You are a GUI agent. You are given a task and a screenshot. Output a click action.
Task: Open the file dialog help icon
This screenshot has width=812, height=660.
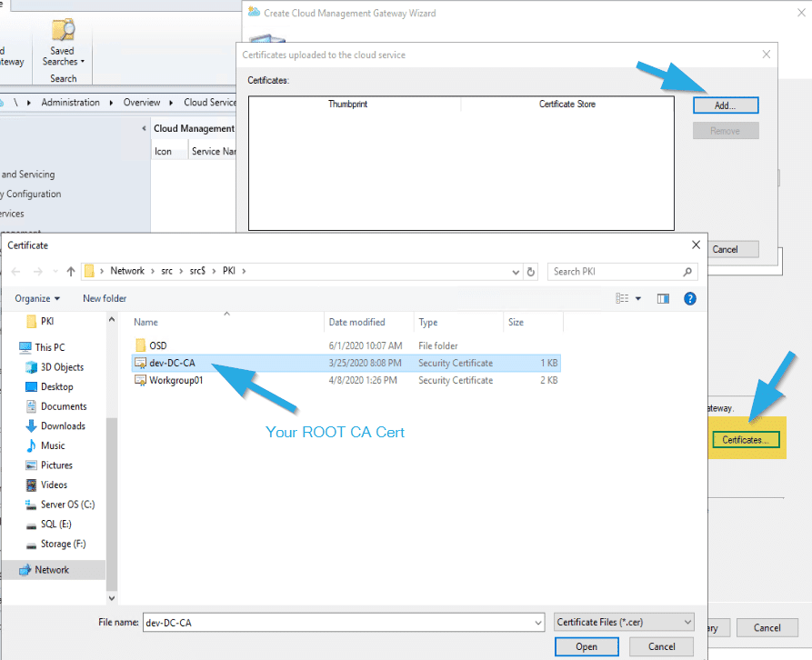(x=689, y=298)
